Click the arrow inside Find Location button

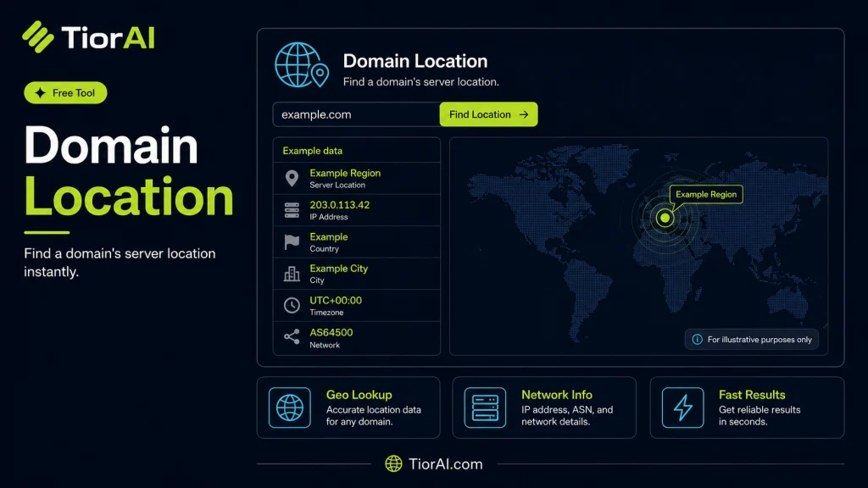click(x=524, y=114)
